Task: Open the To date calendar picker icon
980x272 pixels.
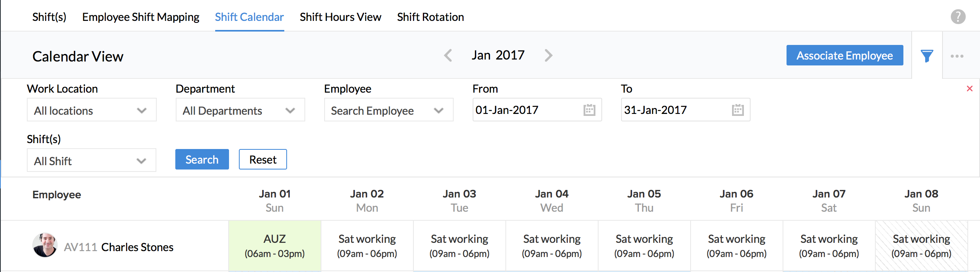Action: point(738,110)
